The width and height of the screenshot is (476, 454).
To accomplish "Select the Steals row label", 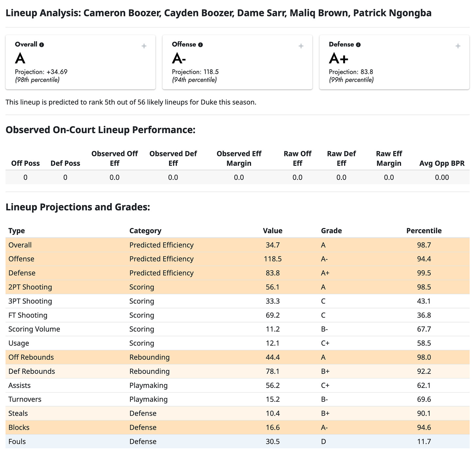I will [18, 413].
